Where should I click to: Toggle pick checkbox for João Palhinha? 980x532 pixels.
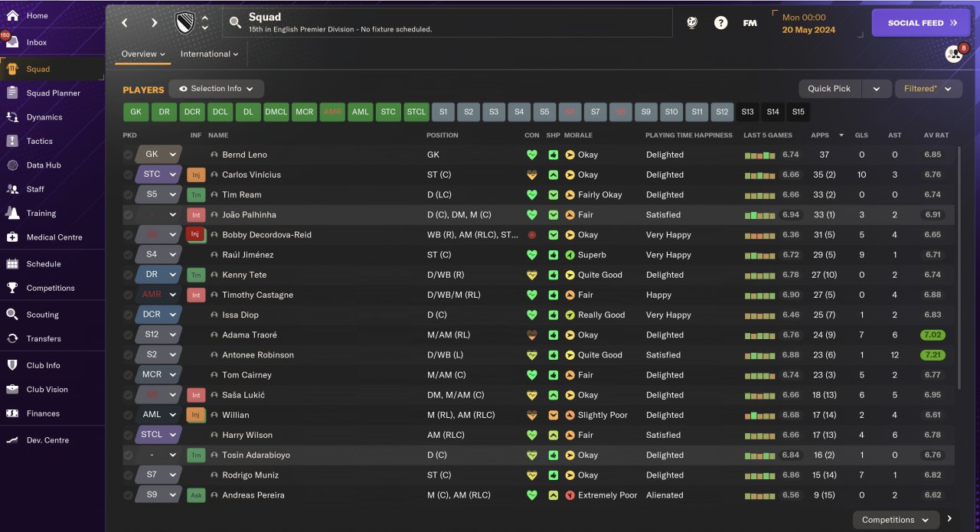128,214
